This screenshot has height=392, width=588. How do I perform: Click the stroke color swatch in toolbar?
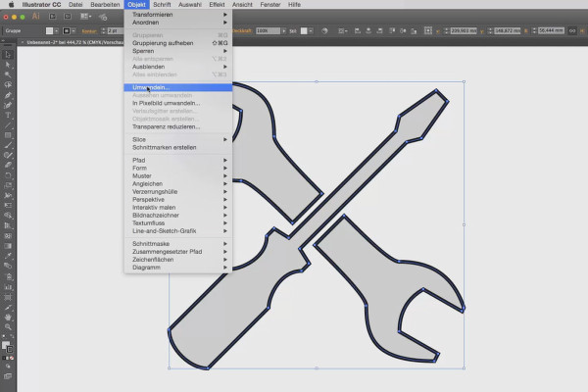click(x=10, y=350)
